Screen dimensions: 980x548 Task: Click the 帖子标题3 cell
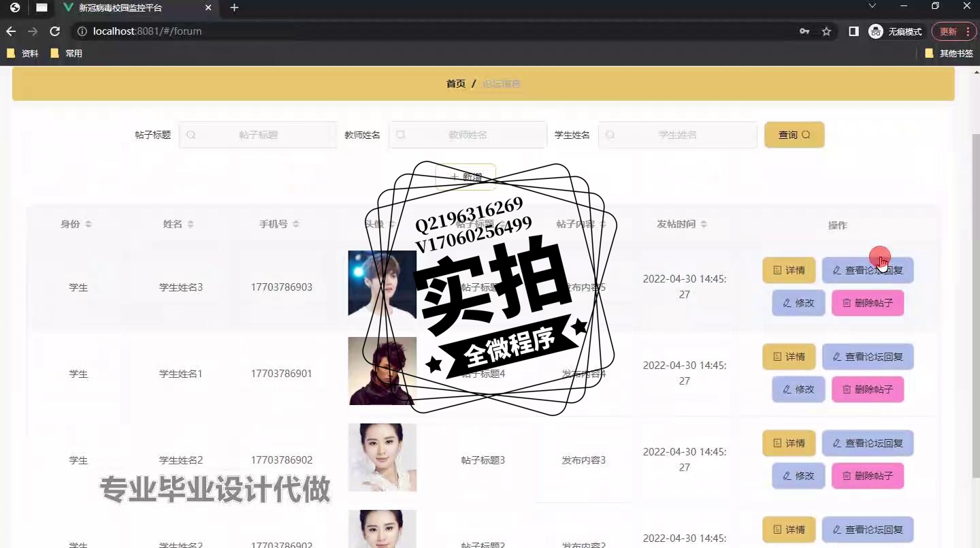coord(483,460)
